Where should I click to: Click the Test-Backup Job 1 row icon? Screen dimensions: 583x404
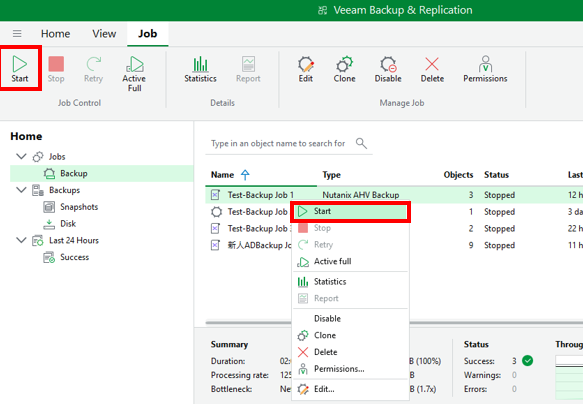(215, 195)
